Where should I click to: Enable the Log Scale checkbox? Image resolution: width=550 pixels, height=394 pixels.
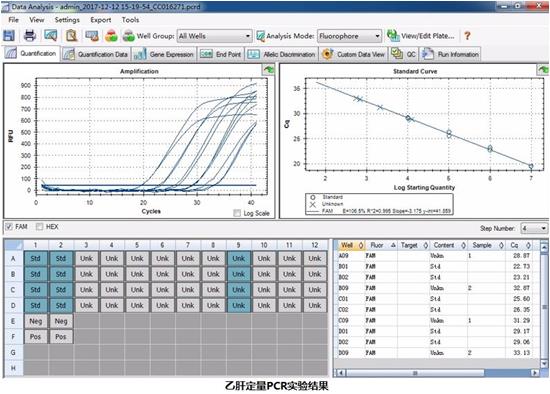point(237,213)
